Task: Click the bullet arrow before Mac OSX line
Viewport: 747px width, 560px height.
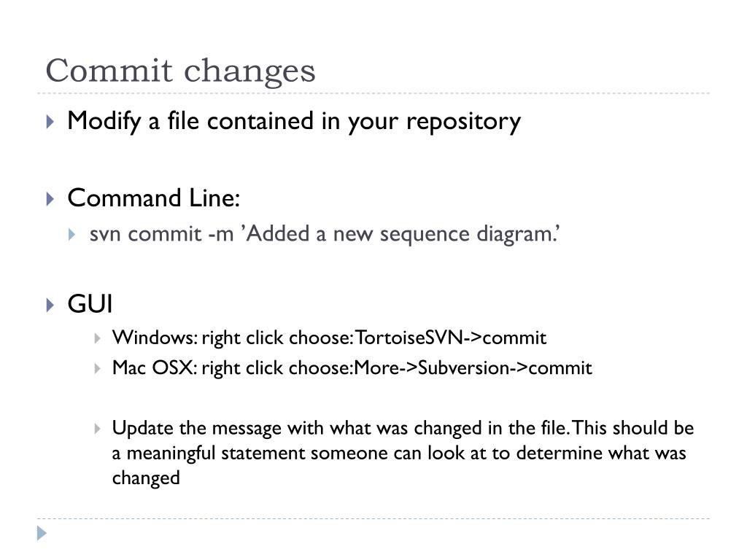Action: point(98,368)
